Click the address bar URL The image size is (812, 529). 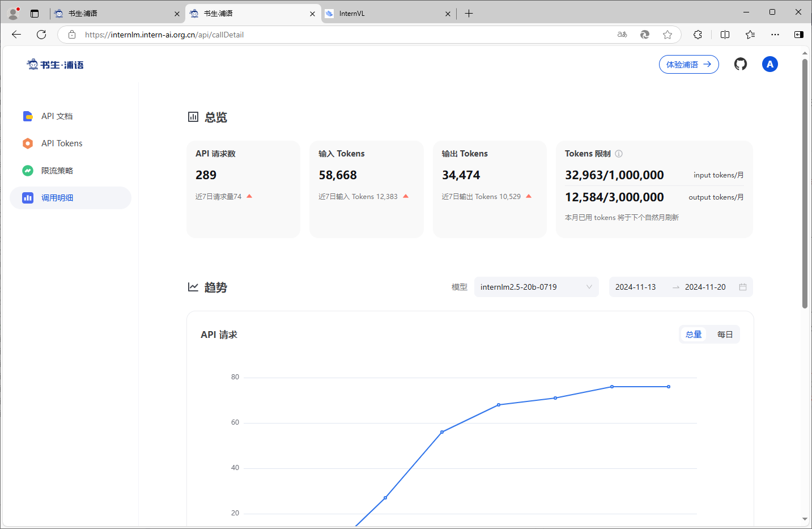(164, 35)
